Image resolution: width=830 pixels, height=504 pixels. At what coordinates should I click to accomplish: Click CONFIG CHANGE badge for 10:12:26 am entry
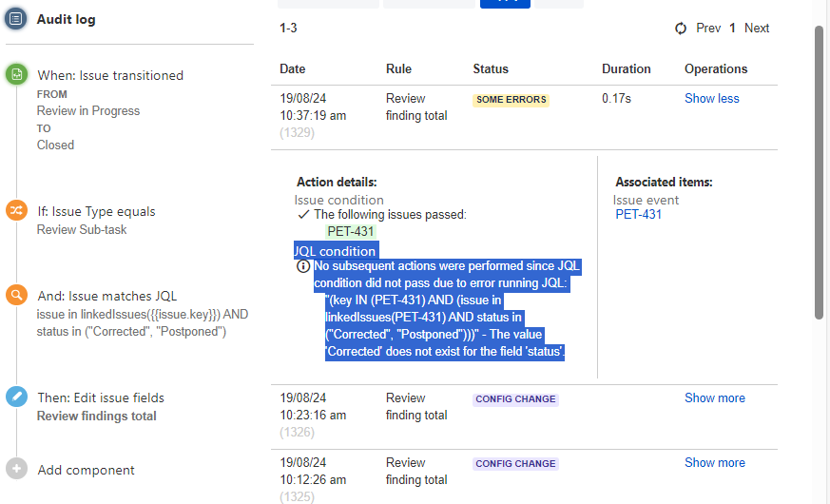(515, 464)
